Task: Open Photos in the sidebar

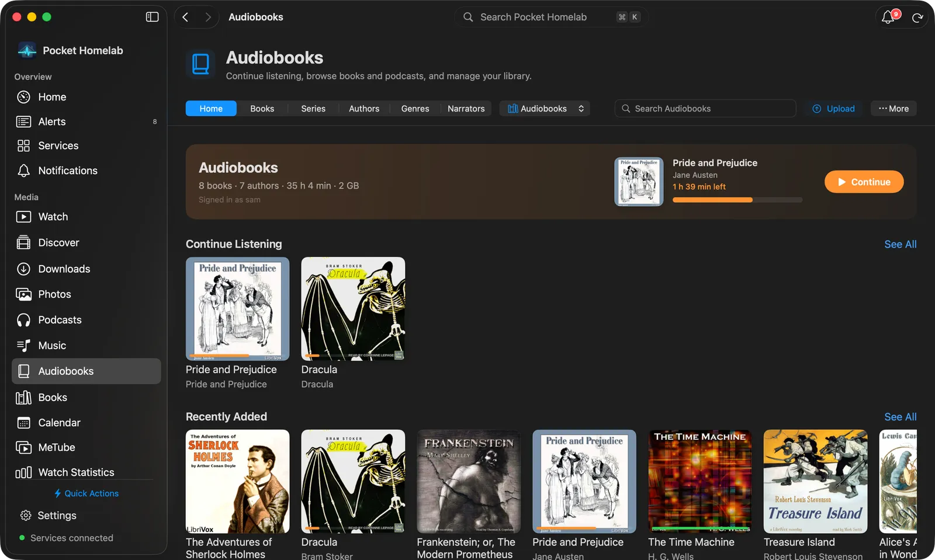Action: (x=86, y=294)
